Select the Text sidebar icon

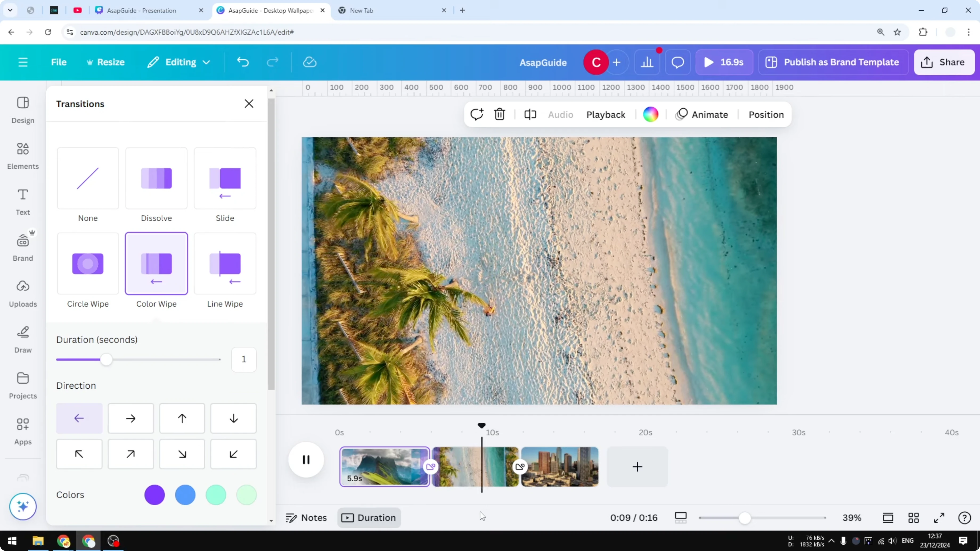[22, 202]
